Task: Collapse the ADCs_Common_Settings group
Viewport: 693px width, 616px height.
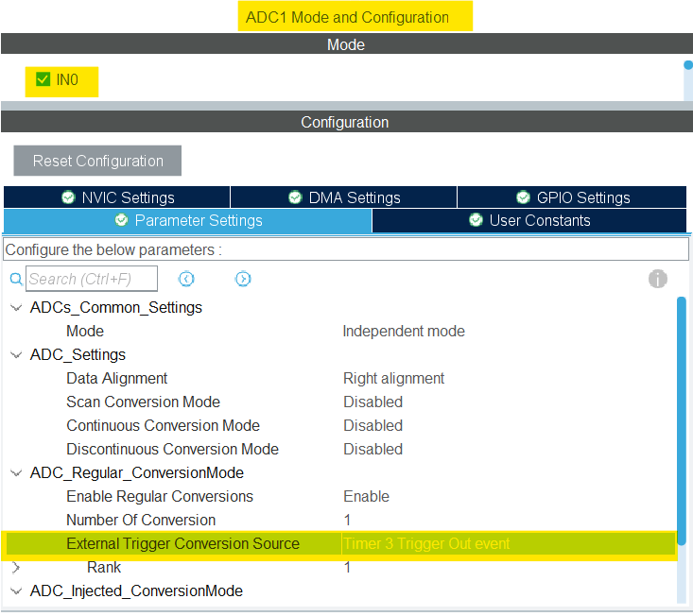Action: click(x=16, y=307)
